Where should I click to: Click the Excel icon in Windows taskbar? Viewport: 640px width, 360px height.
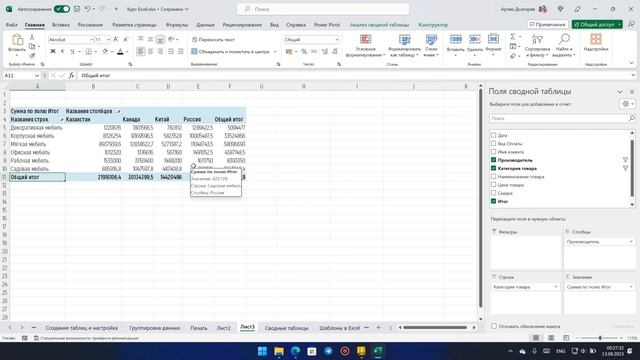click(378, 351)
